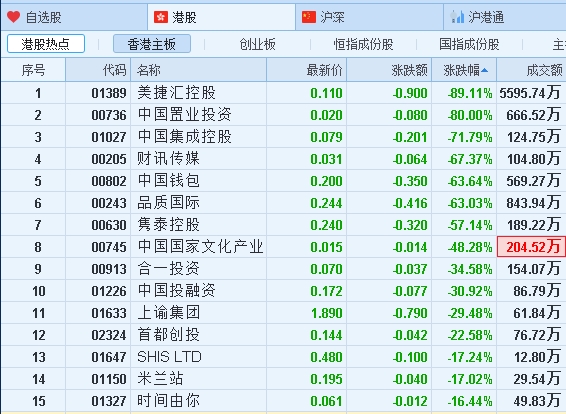Sort by the 代码 column header
Screen dimensions: 566x414
coord(98,70)
